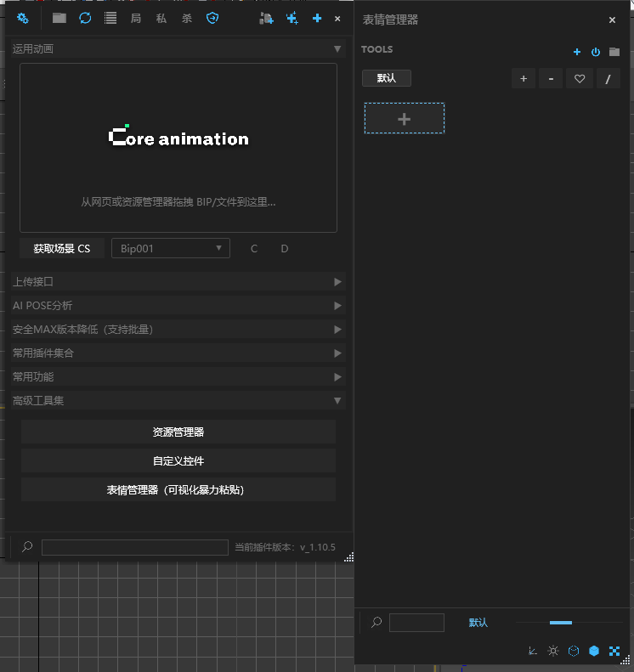Collapse the 运用动画 section

click(x=337, y=49)
